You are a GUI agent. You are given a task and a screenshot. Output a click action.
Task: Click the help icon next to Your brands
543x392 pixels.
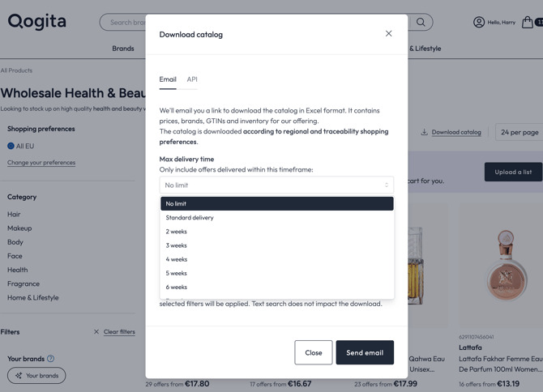[x=50, y=359]
